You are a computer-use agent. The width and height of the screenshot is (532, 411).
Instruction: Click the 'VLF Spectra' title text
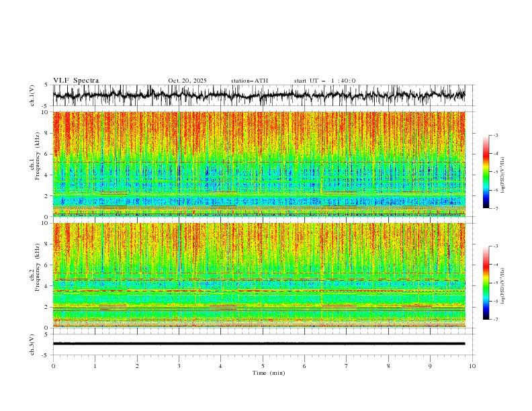click(76, 81)
